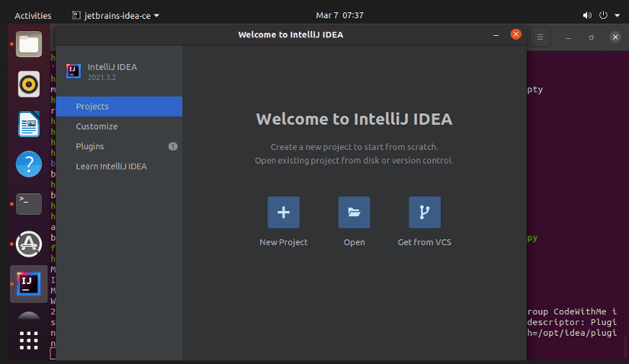629x364 pixels.
Task: Switch to the Terminal dock icon
Action: coord(29,204)
